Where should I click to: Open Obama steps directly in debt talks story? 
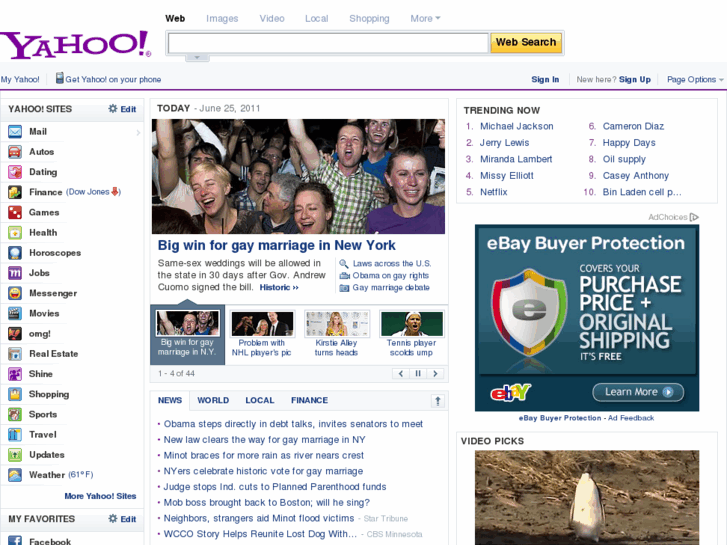pos(293,424)
